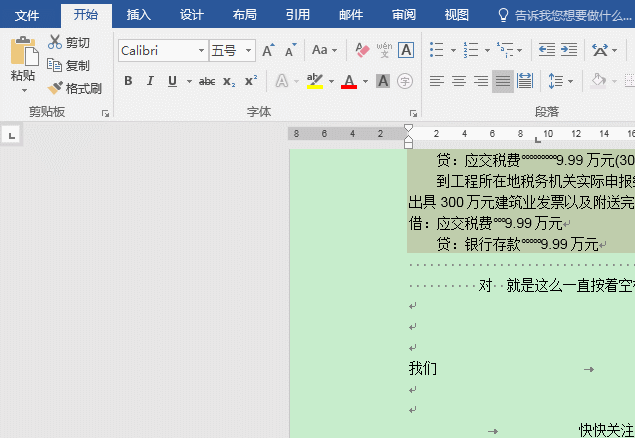Expand the numbering library dropdown arrow
This screenshot has width=635, height=438.
(x=487, y=51)
